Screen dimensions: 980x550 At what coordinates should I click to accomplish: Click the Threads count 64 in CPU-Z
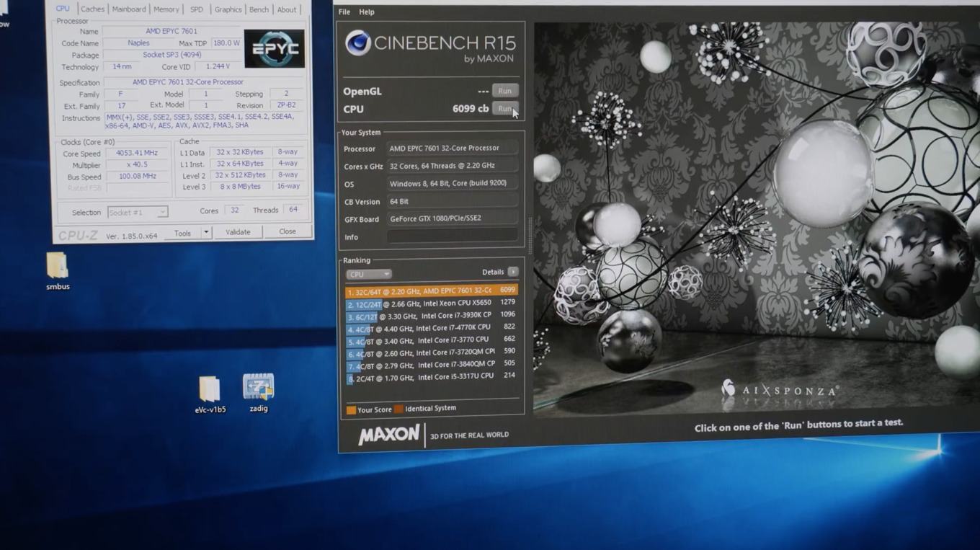point(293,210)
